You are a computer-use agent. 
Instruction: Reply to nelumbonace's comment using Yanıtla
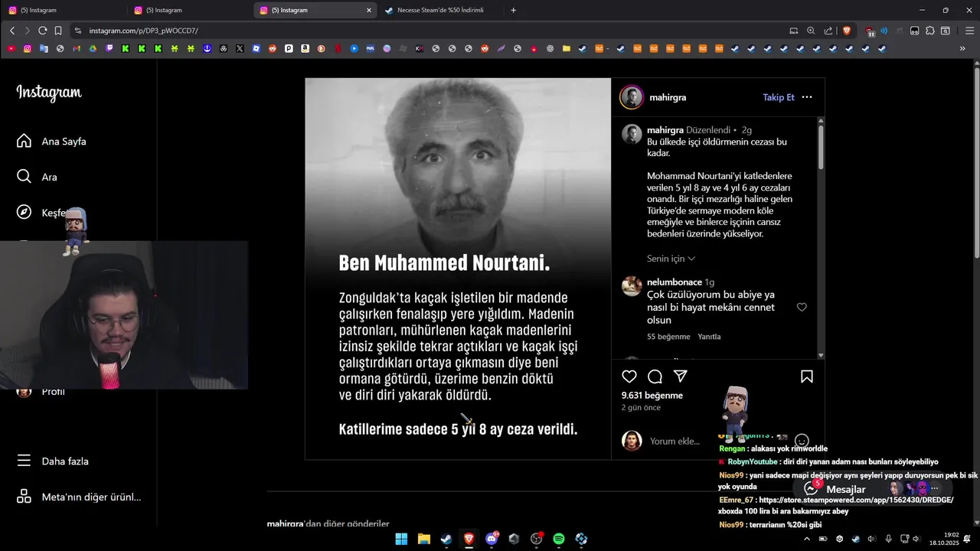[x=709, y=337]
